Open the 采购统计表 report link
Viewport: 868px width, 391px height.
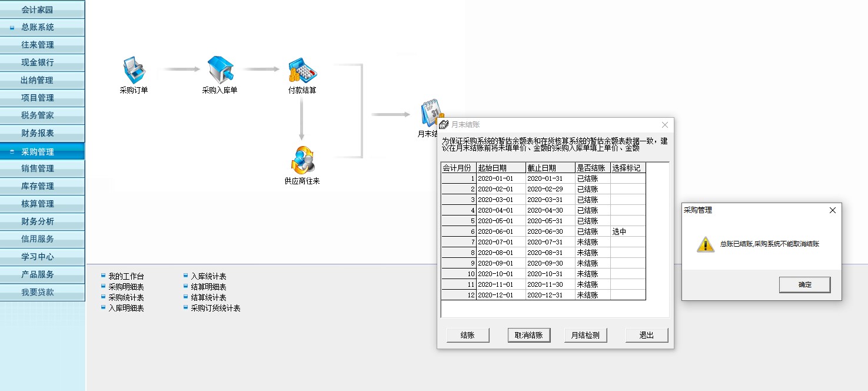pos(126,297)
